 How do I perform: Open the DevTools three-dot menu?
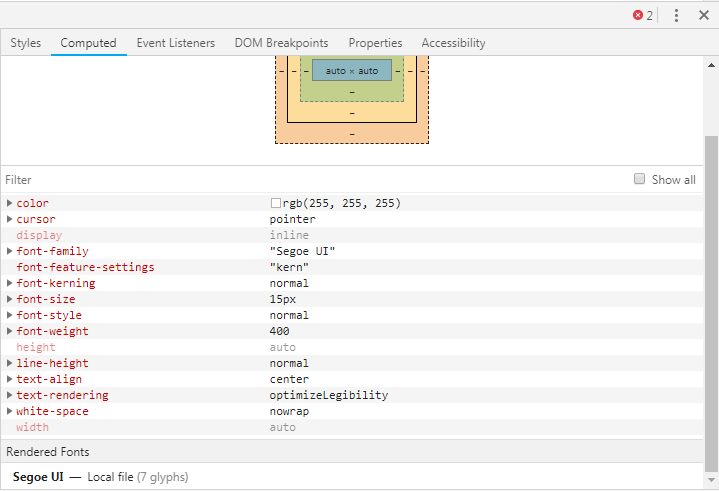pos(676,15)
